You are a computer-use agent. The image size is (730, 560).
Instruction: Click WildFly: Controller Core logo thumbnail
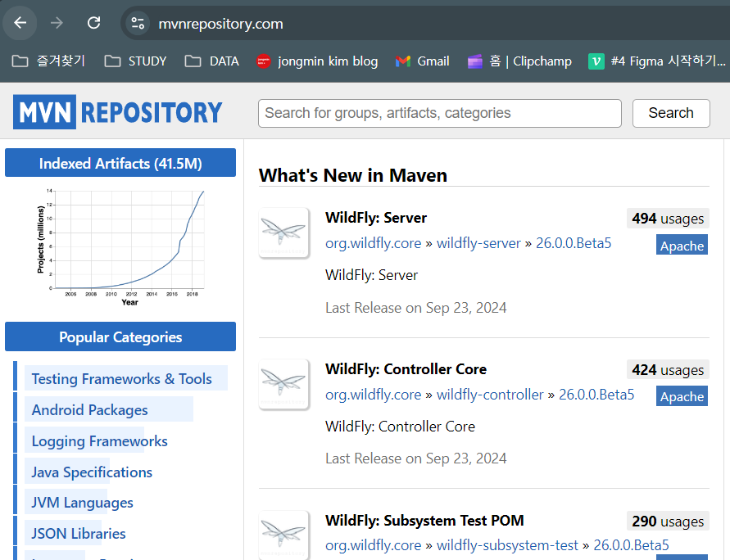point(284,384)
